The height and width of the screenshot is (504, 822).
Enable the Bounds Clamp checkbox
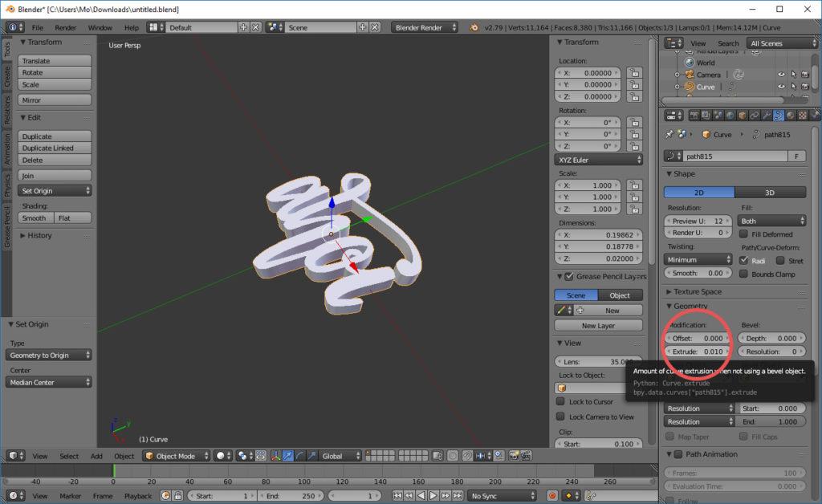click(743, 274)
